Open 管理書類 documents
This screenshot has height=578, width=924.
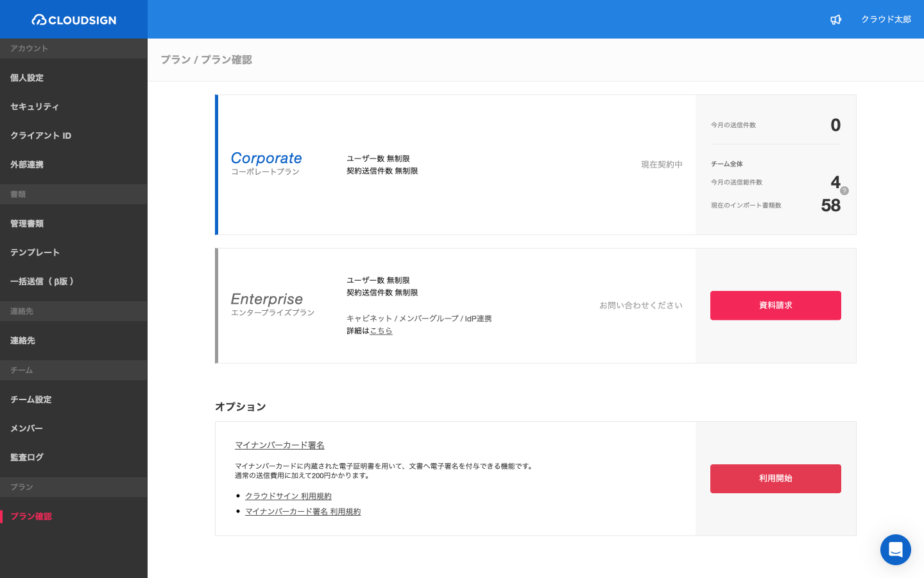coord(74,223)
